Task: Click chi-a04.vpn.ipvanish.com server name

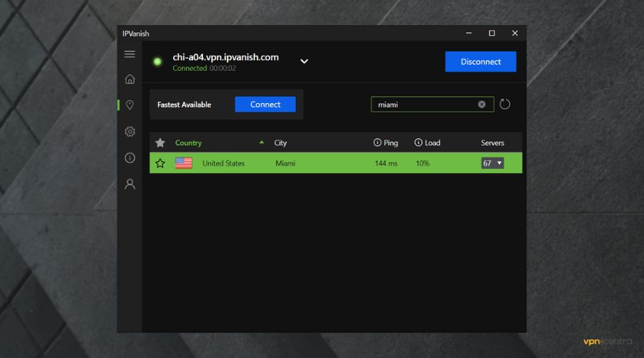Action: (225, 57)
